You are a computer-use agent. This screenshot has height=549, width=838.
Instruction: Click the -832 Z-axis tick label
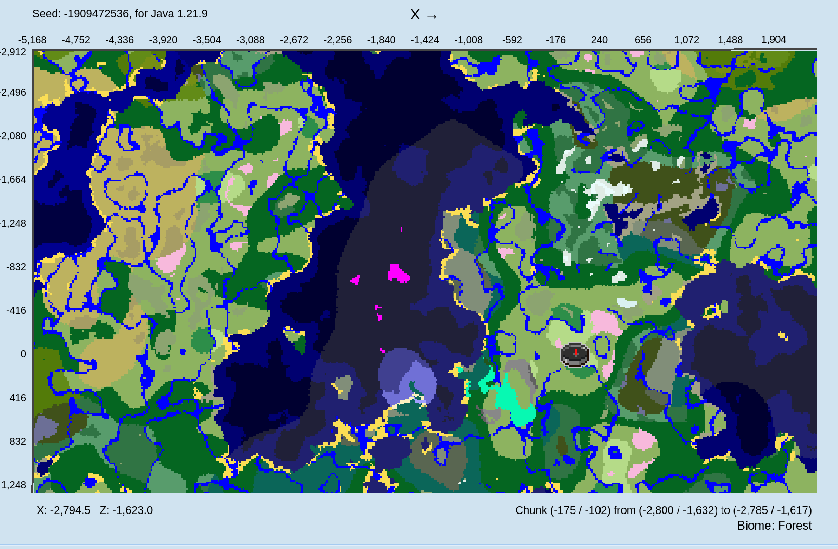pyautogui.click(x=16, y=267)
